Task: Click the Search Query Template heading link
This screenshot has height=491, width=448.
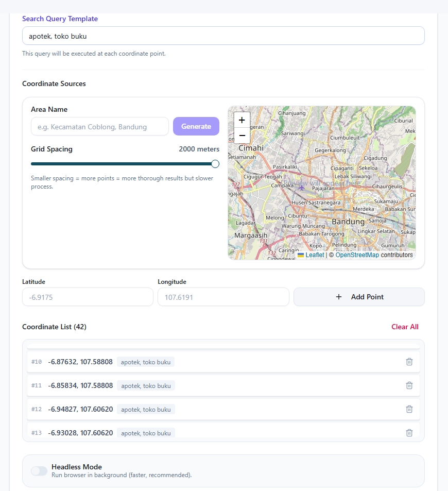Action: pos(60,19)
